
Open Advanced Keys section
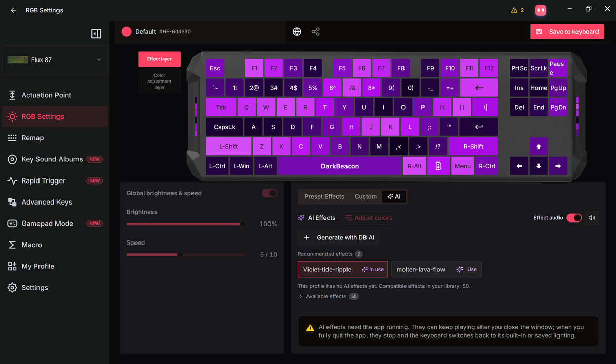click(55, 202)
